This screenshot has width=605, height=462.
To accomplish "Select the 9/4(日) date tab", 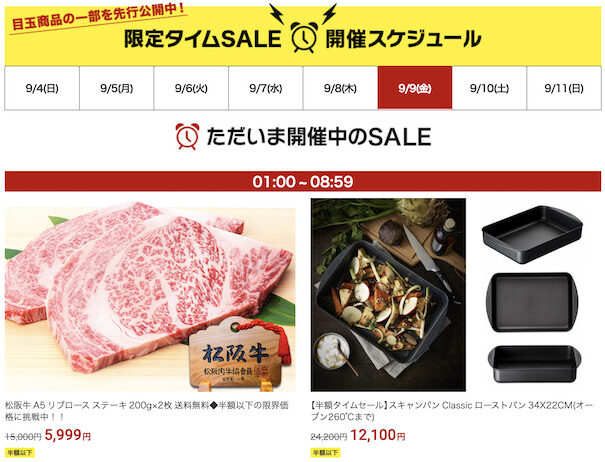I will pos(42,88).
